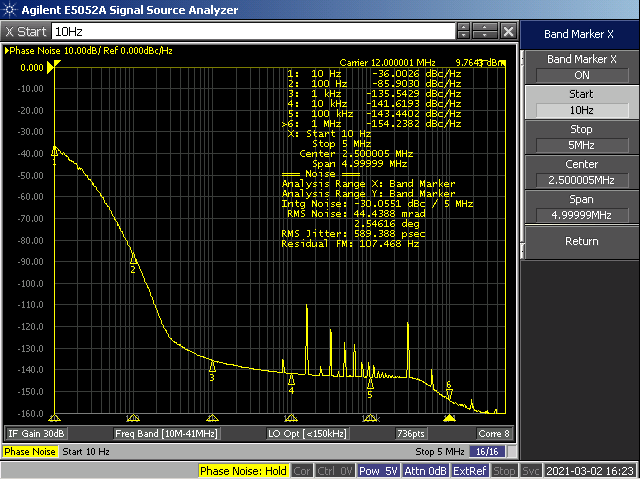
Task: Click marker 4 triangle on the trace
Action: click(291, 380)
